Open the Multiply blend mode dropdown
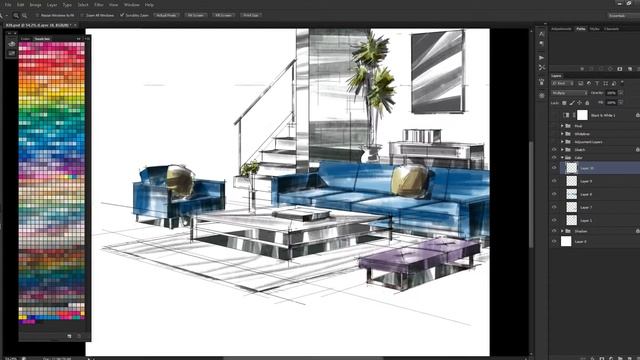640x360 pixels. pos(569,93)
